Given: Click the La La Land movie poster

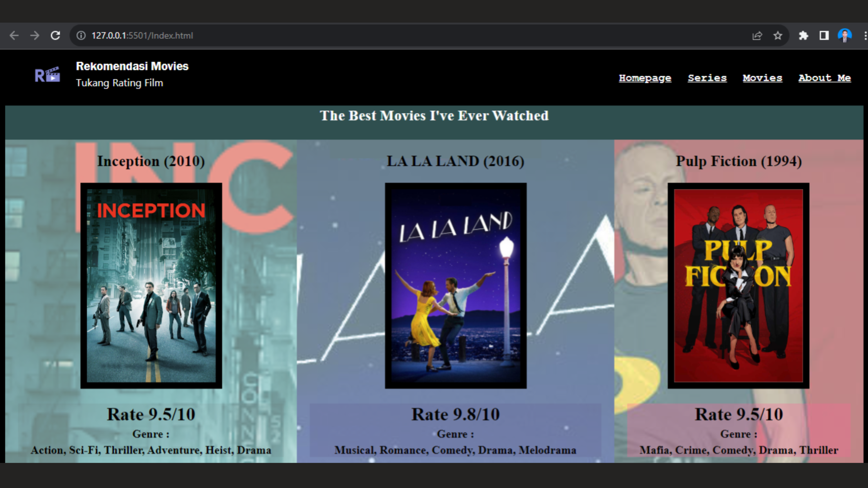Looking at the screenshot, I should [456, 286].
